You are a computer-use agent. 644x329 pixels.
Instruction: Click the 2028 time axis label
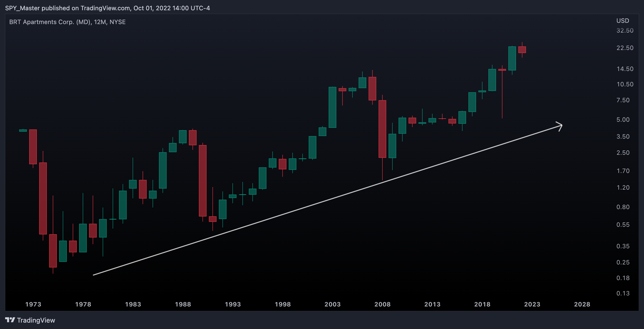[582, 304]
